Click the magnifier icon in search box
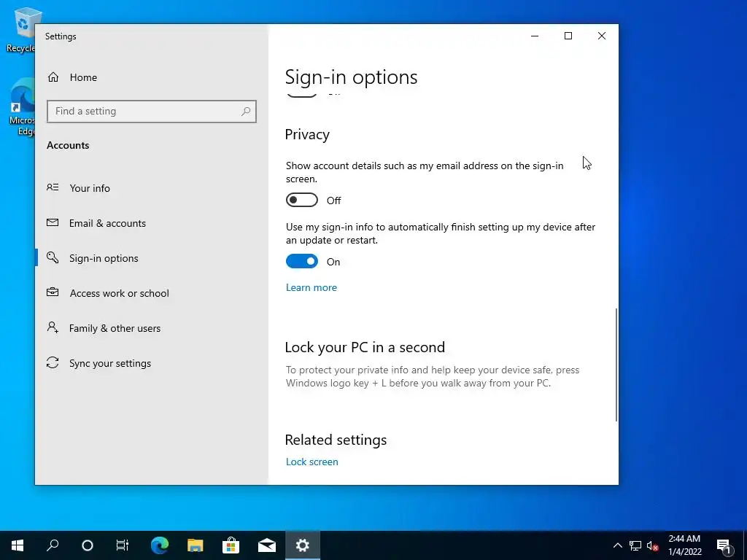The image size is (747, 560). 246,112
